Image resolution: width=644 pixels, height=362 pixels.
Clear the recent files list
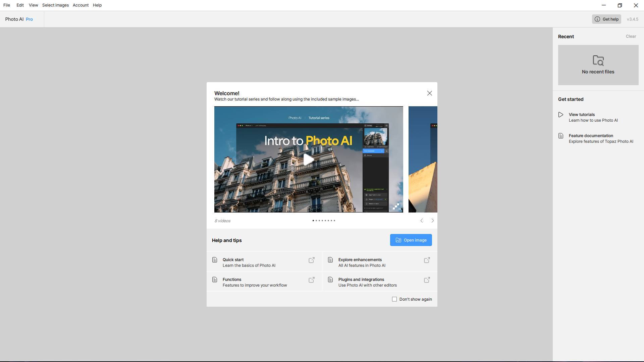click(x=631, y=36)
